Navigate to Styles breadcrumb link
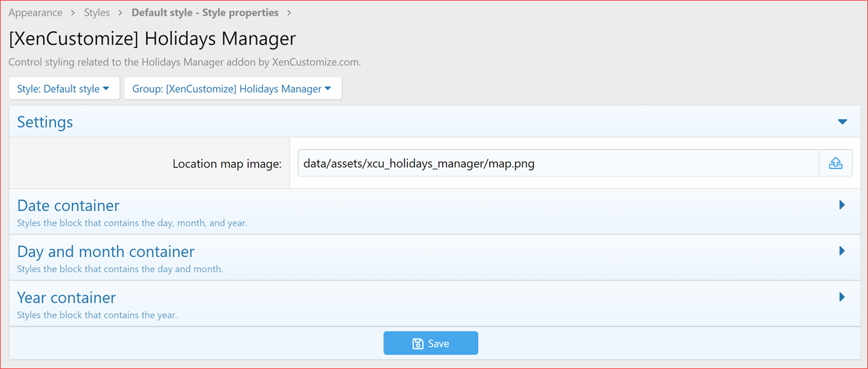The height and width of the screenshot is (369, 868). click(x=96, y=13)
